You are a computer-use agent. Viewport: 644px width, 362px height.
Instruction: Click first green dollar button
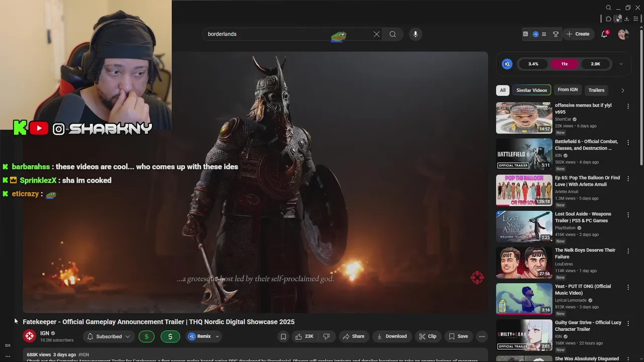(x=146, y=336)
